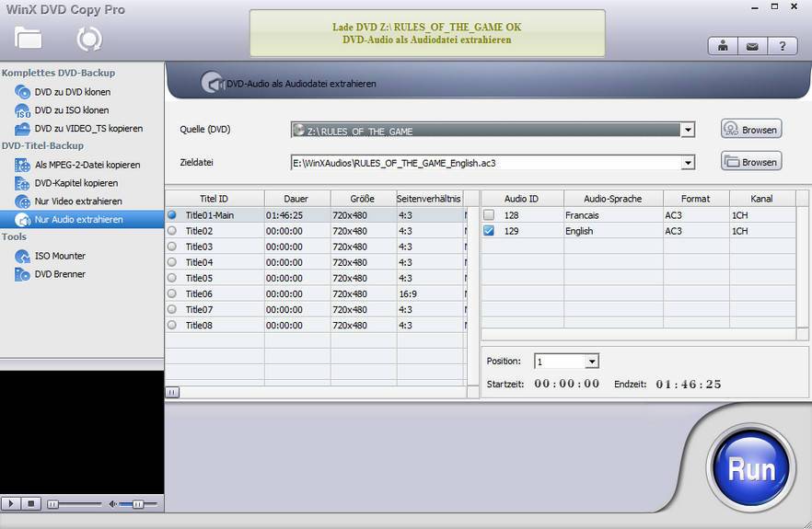The width and height of the screenshot is (812, 529).
Task: Open the DVD Brenner tool
Action: (60, 274)
